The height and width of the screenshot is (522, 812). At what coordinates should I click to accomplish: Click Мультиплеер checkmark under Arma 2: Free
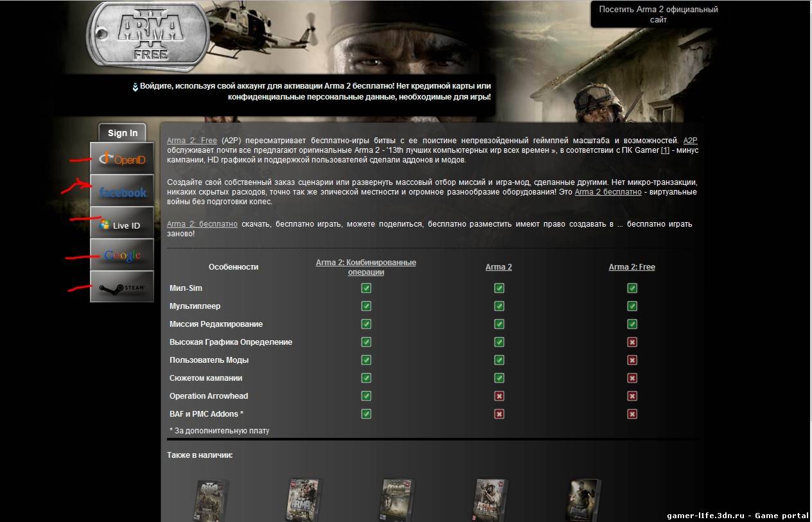(x=632, y=306)
